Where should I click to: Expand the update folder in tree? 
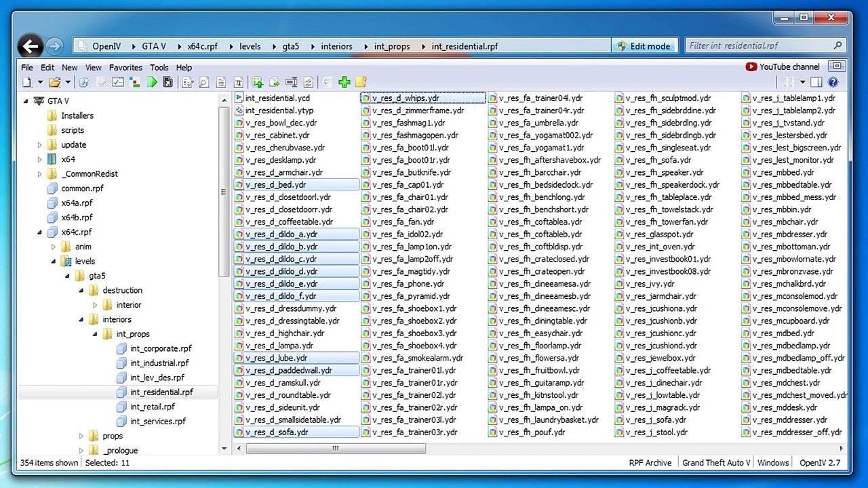(x=39, y=144)
